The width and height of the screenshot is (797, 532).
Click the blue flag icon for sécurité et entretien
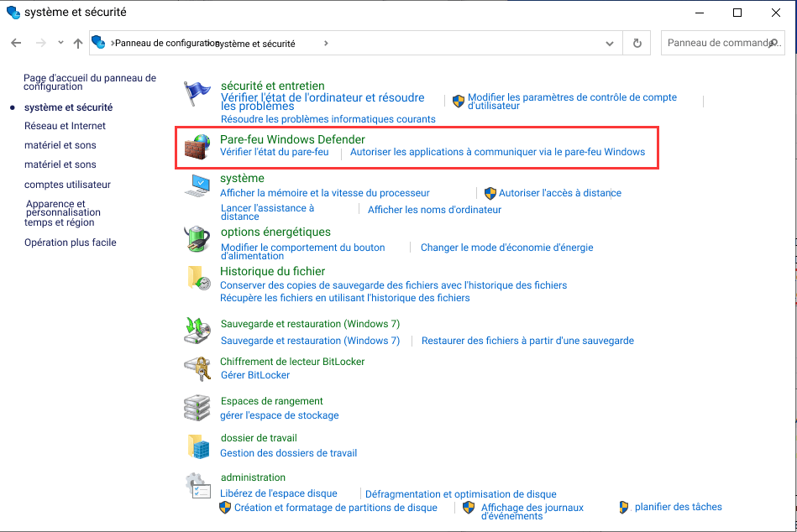(x=197, y=93)
